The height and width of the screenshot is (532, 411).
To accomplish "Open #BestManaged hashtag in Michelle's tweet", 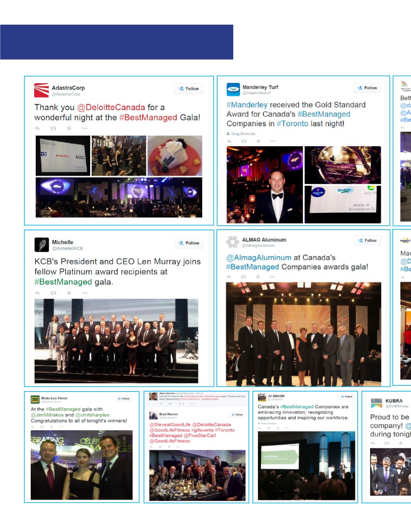I will point(63,282).
